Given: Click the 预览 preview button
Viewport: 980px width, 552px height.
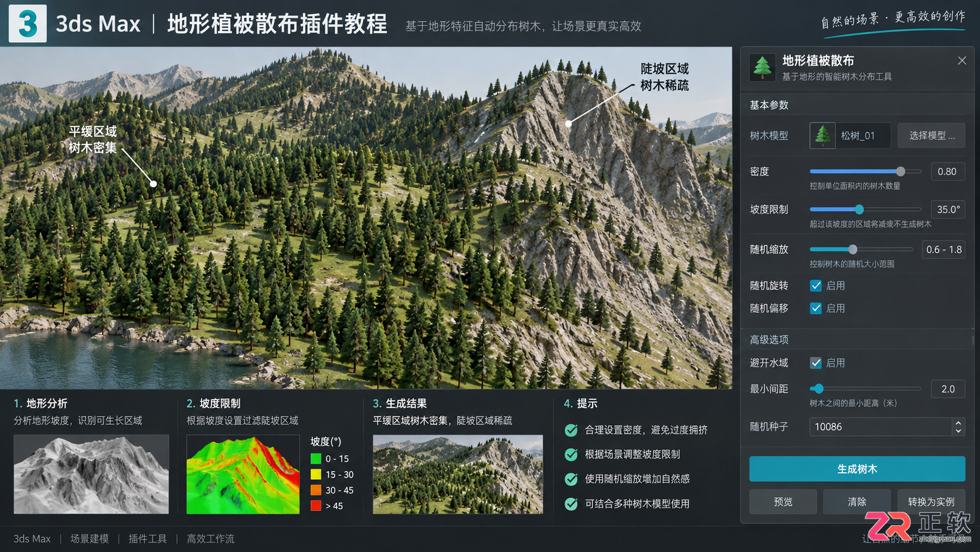Looking at the screenshot, I should [x=783, y=502].
